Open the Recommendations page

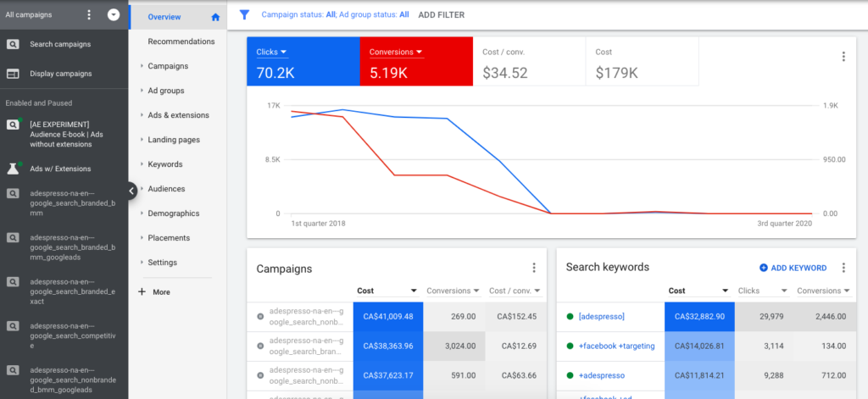click(x=181, y=42)
